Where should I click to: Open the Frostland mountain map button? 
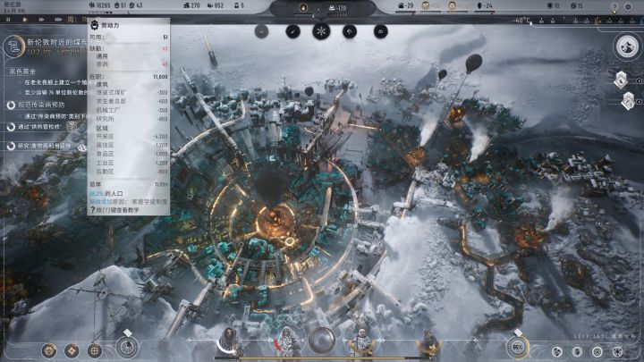[x=627, y=46]
